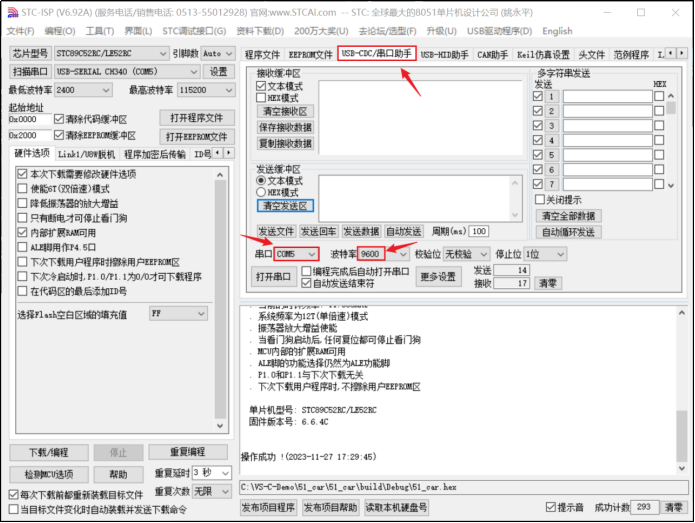Open 资料下载(D) menu

(260, 31)
